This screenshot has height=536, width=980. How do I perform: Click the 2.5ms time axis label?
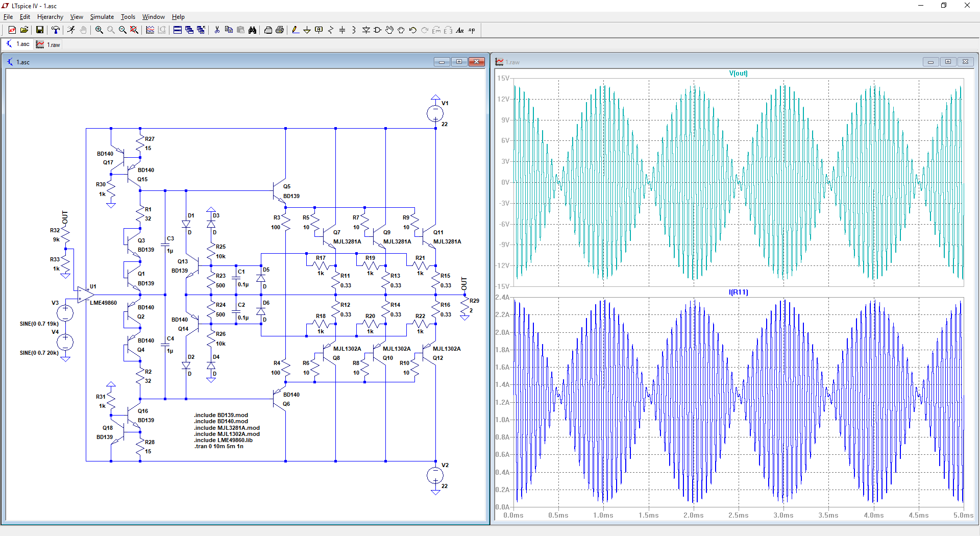click(739, 515)
